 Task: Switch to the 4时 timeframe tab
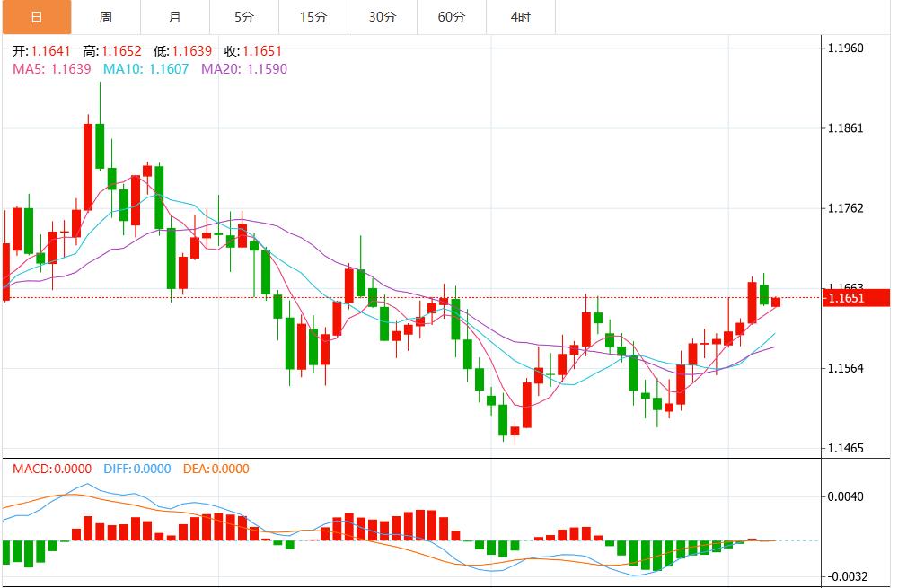click(x=521, y=17)
